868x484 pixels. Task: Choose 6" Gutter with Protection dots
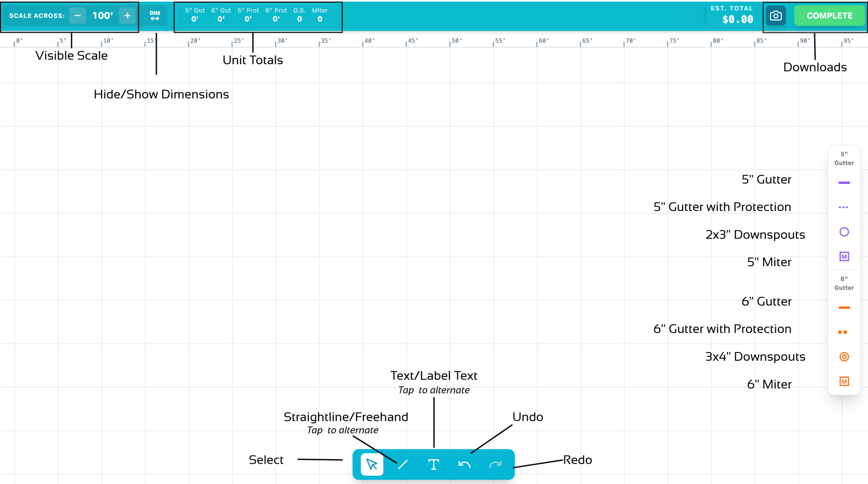point(843,332)
